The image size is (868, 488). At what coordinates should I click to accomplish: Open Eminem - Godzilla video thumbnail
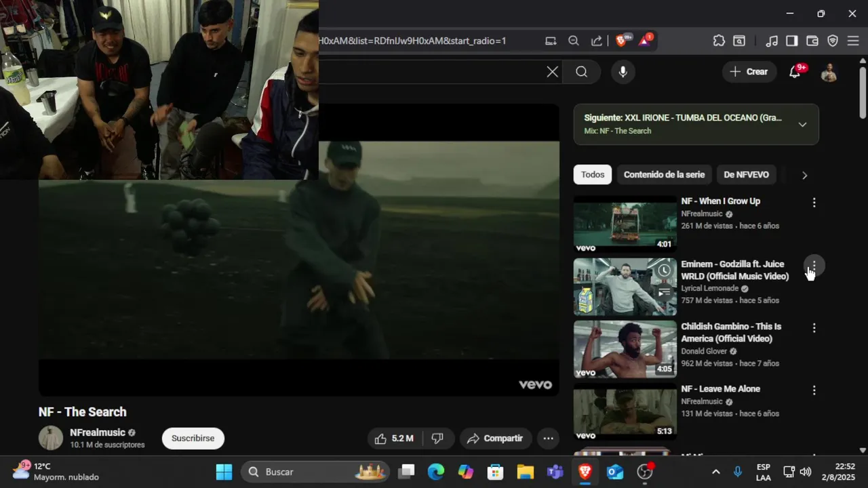625,287
